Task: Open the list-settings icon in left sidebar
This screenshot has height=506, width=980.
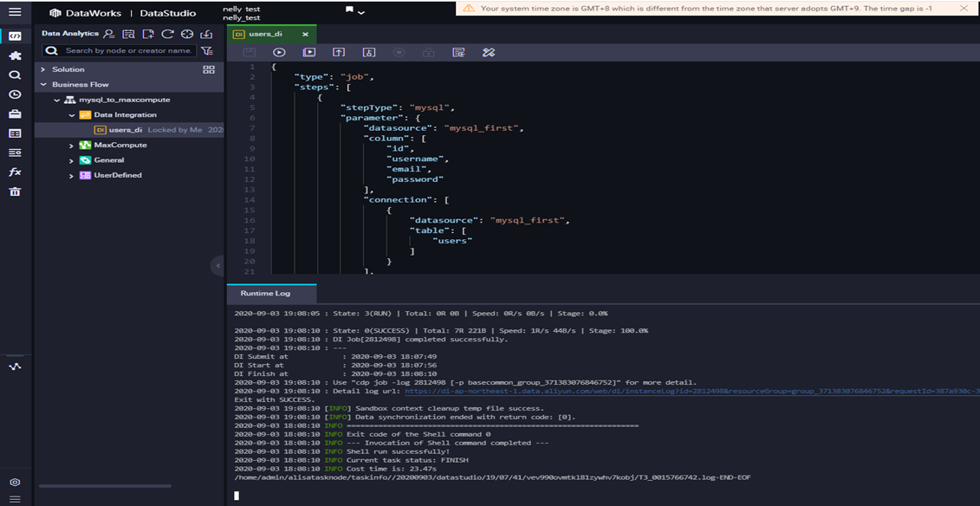Action: pyautogui.click(x=15, y=152)
